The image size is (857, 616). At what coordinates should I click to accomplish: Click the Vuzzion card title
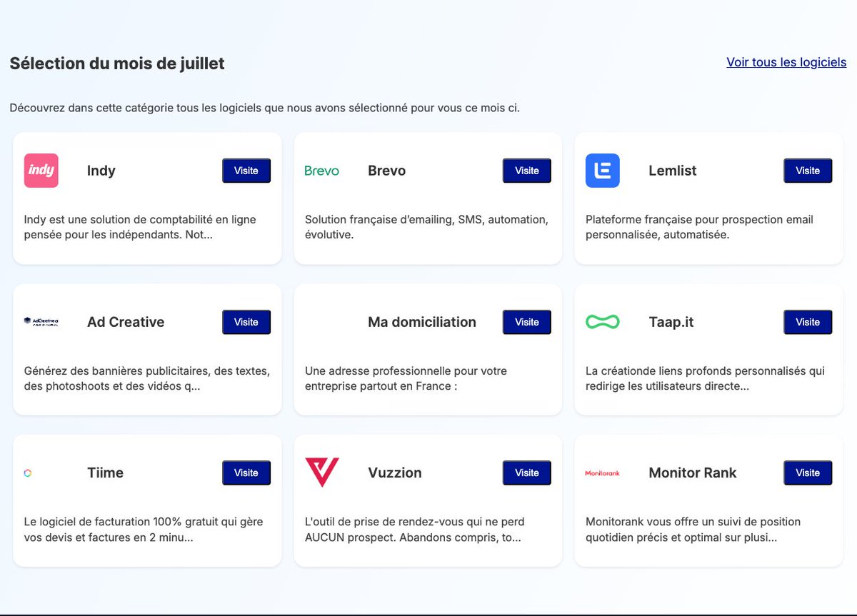tap(395, 473)
